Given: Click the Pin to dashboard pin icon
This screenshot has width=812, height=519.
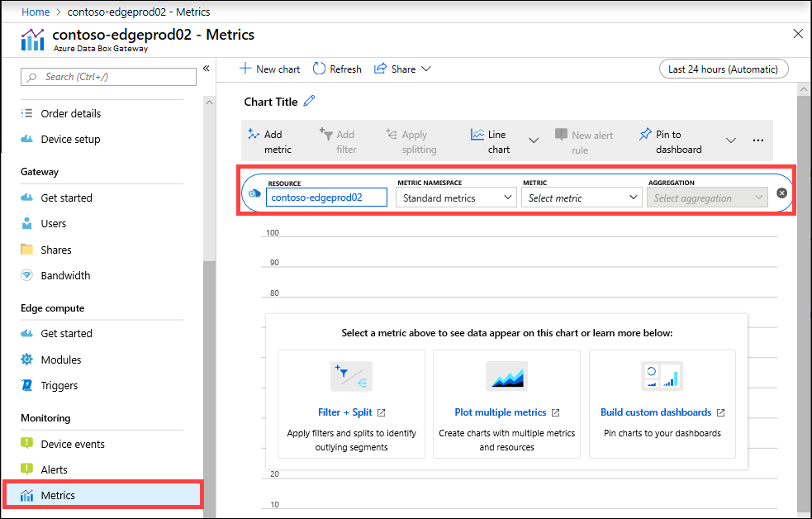Looking at the screenshot, I should coord(645,134).
